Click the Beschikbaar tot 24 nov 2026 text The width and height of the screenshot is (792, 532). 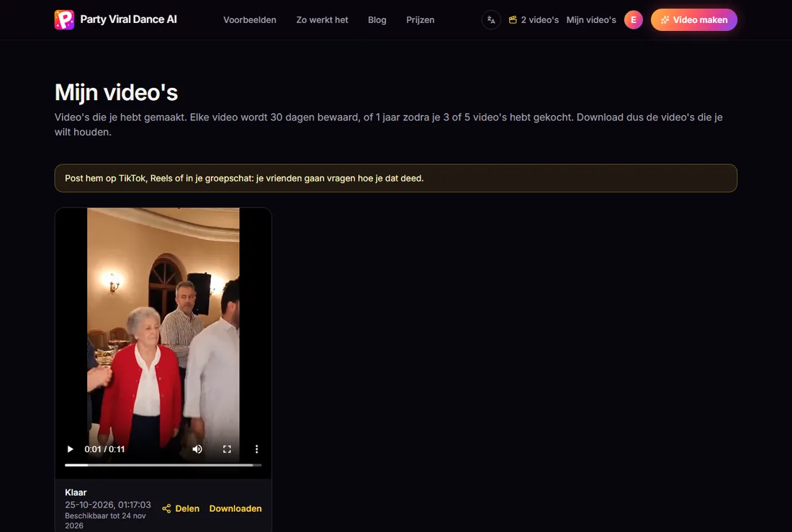[x=105, y=520]
